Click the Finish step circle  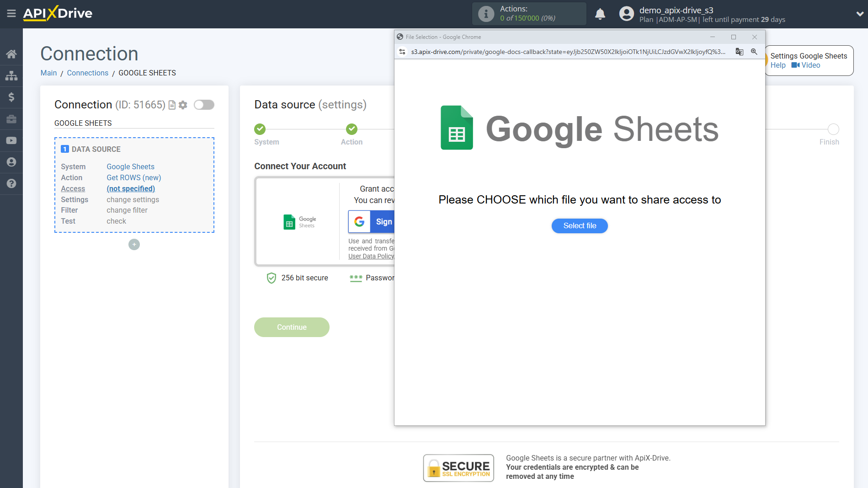pos(833,129)
